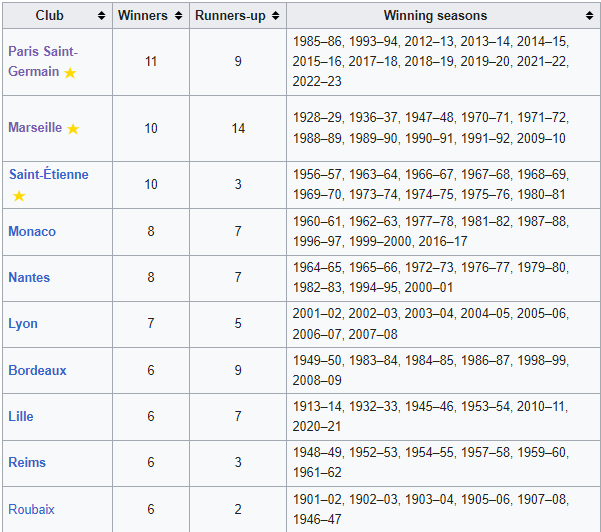The height and width of the screenshot is (532, 601).
Task: Open the Marseille club page
Action: pos(35,128)
